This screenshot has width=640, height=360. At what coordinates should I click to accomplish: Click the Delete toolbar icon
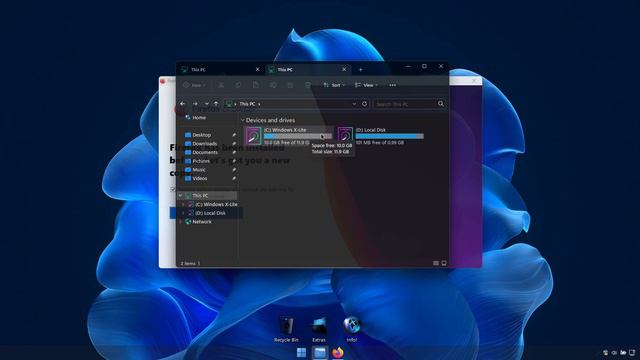click(308, 85)
